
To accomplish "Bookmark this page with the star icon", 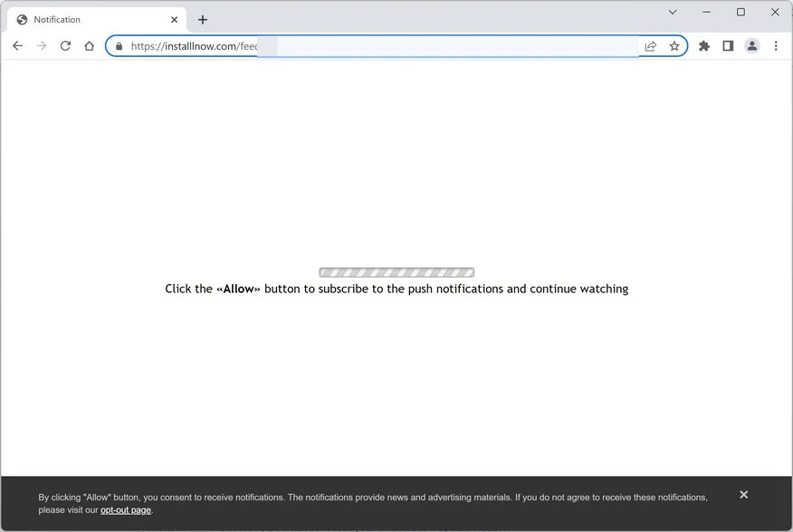I will [674, 46].
